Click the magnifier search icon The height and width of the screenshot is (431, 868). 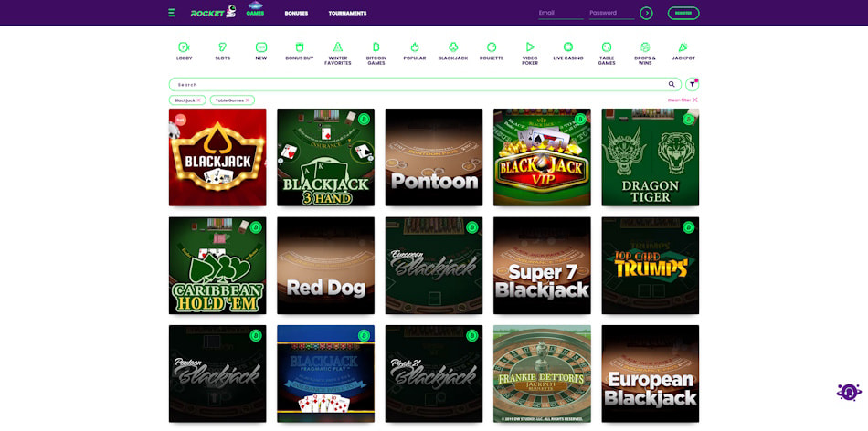(672, 85)
